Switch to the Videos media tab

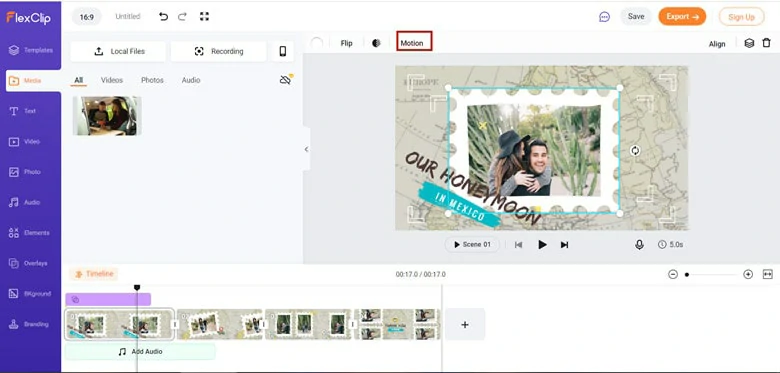click(112, 80)
